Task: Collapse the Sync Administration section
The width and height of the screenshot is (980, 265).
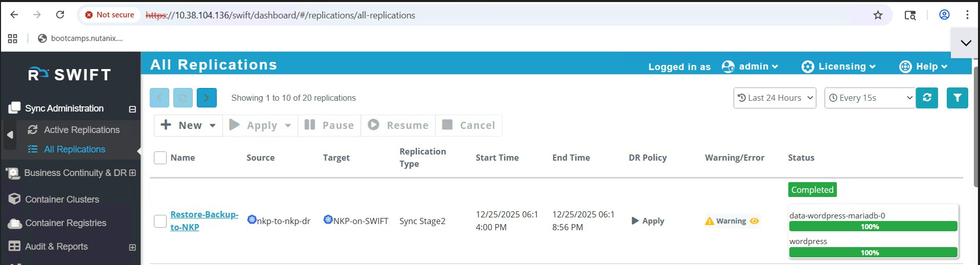Action: click(132, 109)
